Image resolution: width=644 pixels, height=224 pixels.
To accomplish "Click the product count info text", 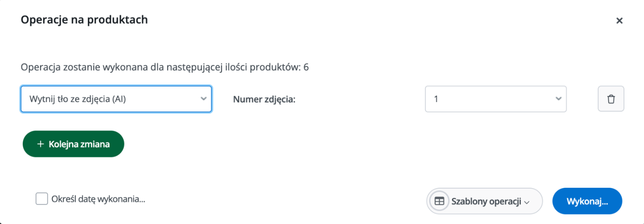I will pos(165,68).
